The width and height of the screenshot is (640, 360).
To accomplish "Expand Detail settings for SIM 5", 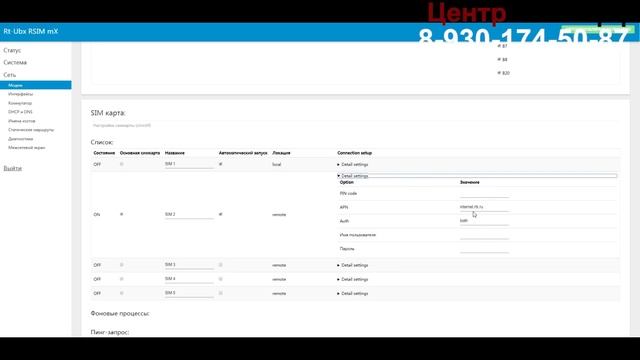I will pos(353,293).
